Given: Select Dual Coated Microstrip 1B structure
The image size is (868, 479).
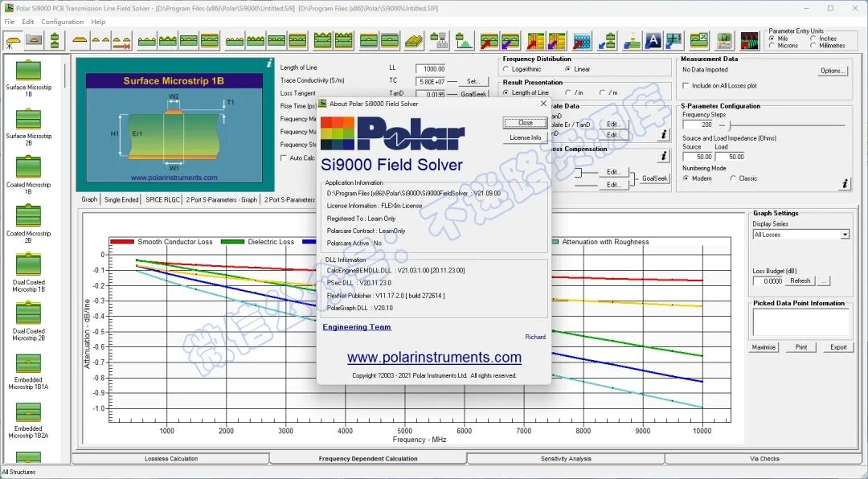Looking at the screenshot, I should [28, 273].
